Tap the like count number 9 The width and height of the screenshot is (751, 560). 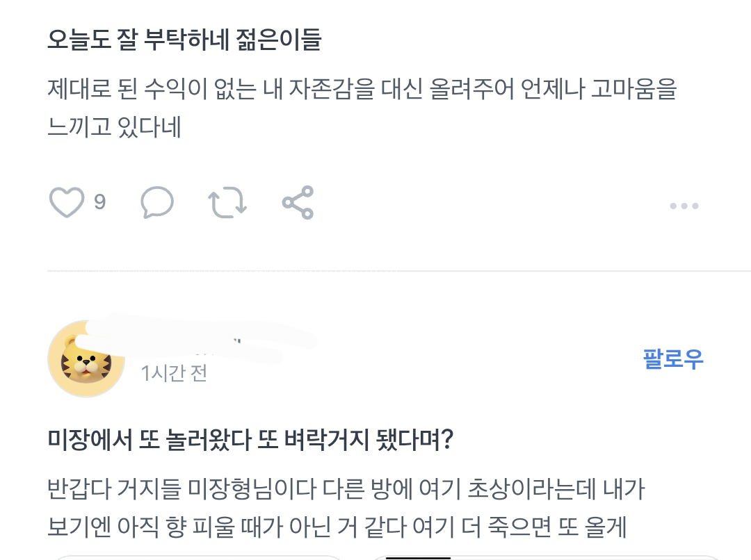[99, 202]
